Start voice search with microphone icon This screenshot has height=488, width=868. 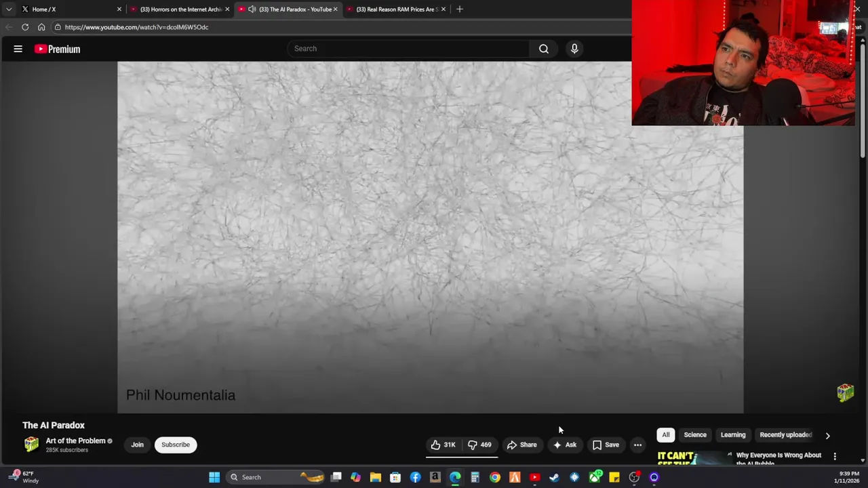[x=574, y=49]
